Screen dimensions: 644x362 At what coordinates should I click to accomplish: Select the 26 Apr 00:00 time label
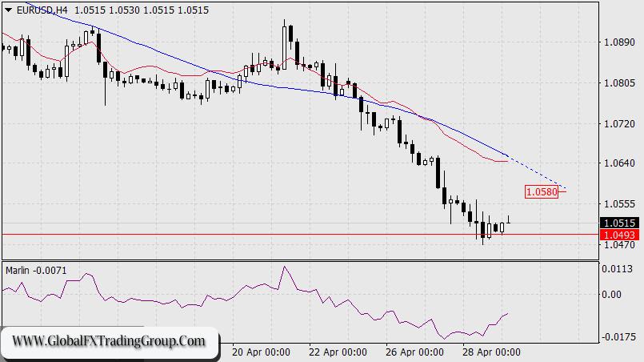pyautogui.click(x=414, y=352)
